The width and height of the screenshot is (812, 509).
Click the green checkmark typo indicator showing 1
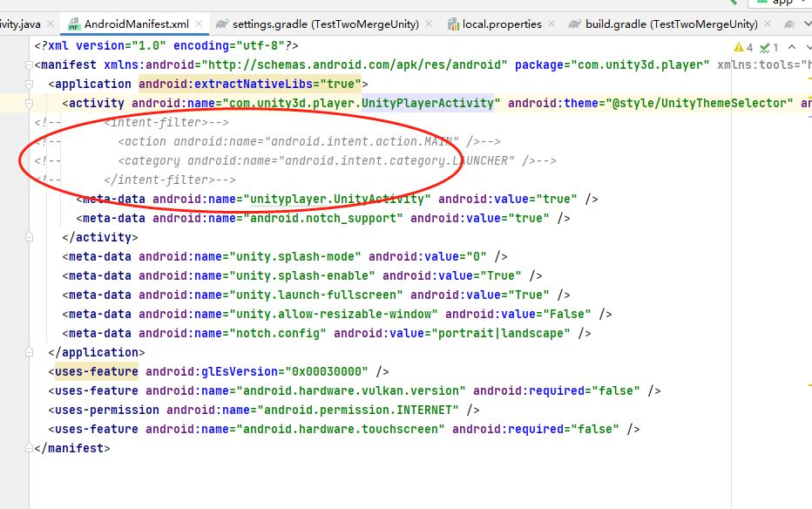click(768, 47)
